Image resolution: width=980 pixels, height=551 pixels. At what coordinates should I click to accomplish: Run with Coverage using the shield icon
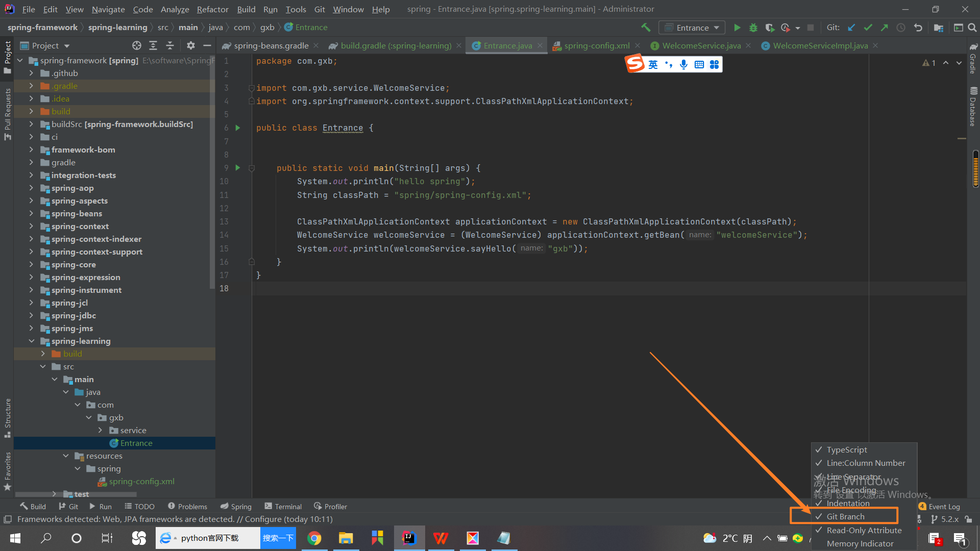coord(770,28)
